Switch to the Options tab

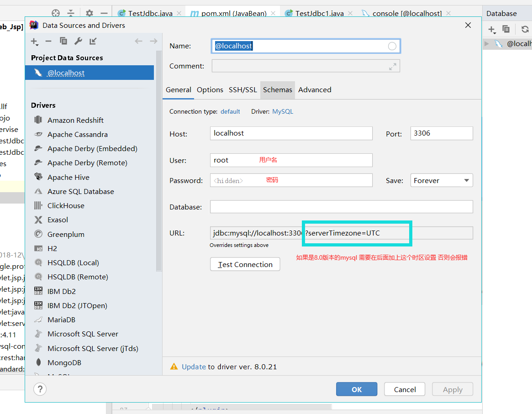[x=210, y=89]
